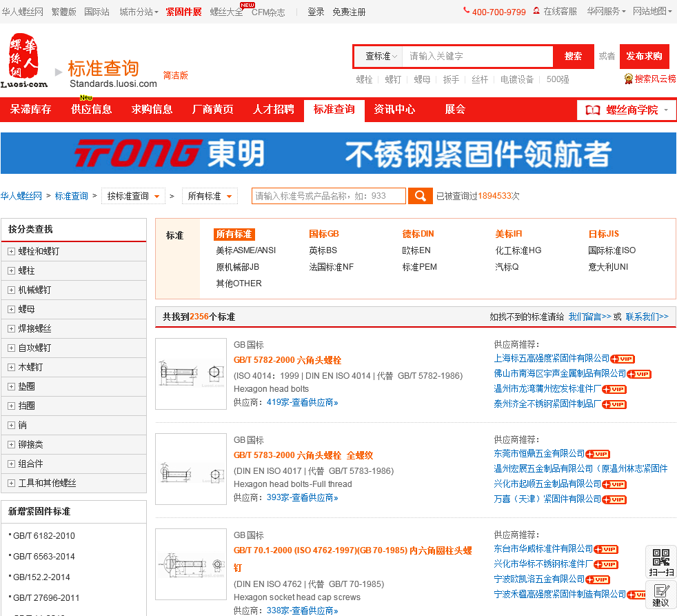Expand the 工具和其他螺丝 category
Viewport: 677px width, 616px height.
coord(11,484)
